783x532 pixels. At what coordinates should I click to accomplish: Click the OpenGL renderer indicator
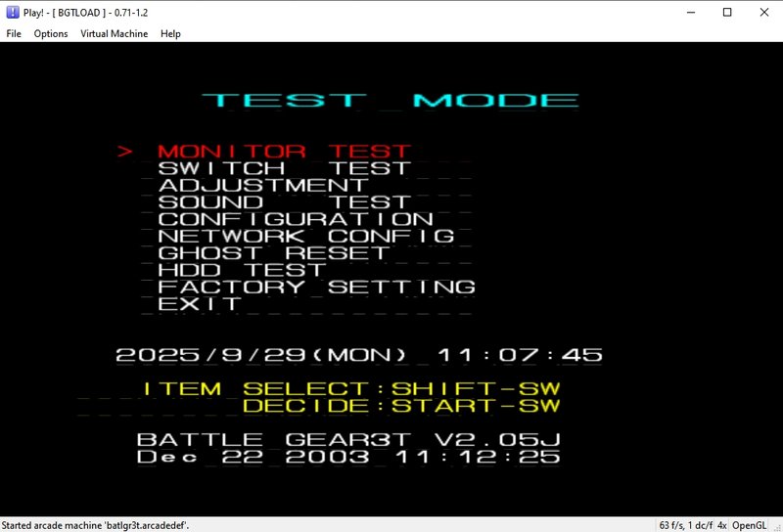coord(749,525)
